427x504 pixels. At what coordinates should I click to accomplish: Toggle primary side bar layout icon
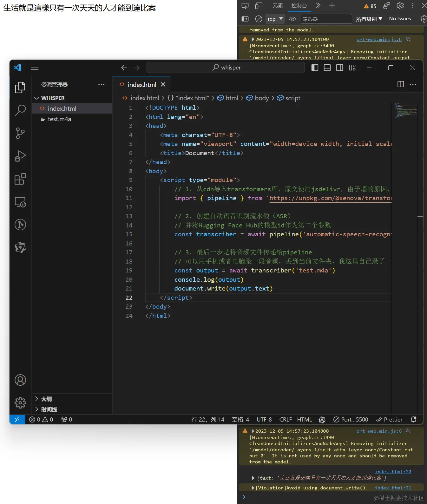click(x=315, y=68)
